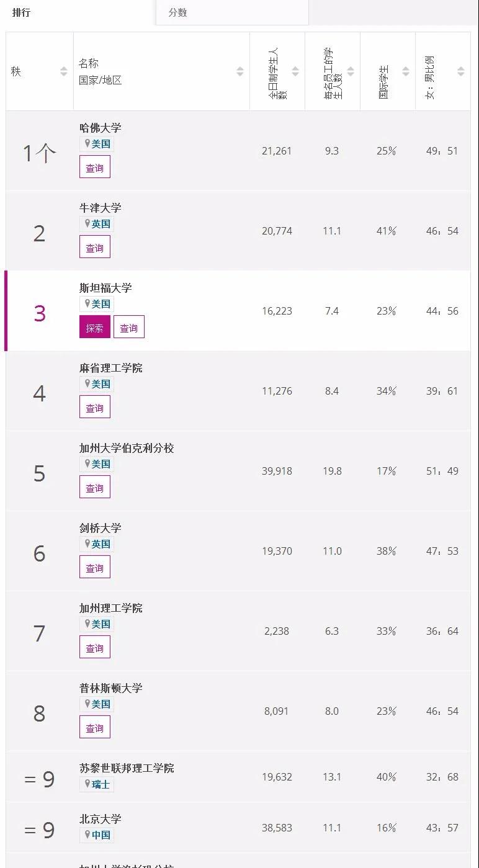Switch to the 排行 tab
Screen dimensions: 479x868
click(x=22, y=12)
